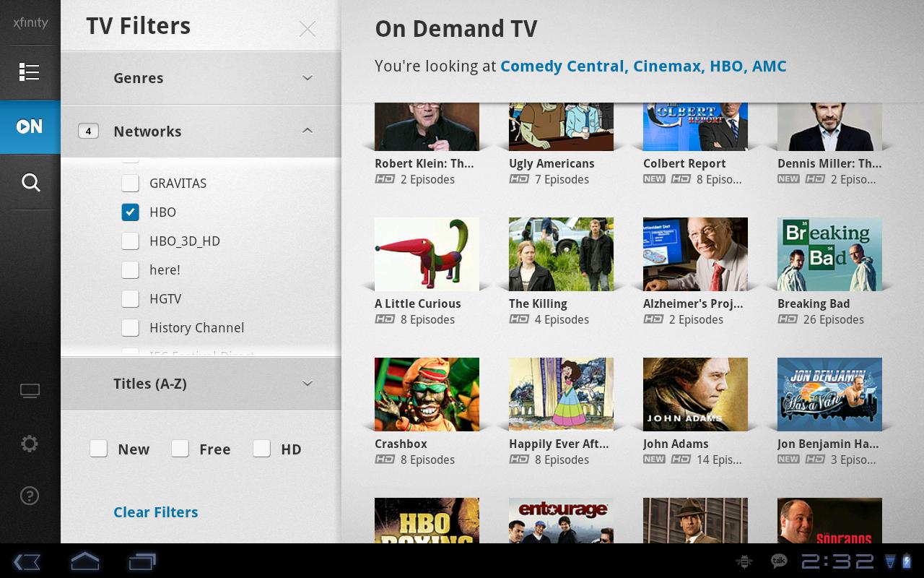Open Happily Ever After thumbnail
The width and height of the screenshot is (924, 578).
coord(561,394)
